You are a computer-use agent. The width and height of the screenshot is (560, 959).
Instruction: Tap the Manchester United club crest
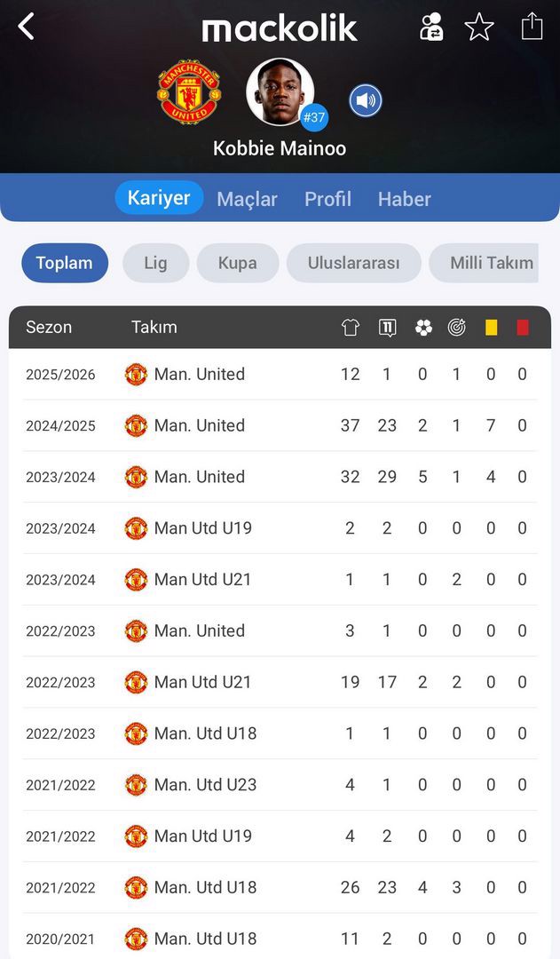click(189, 92)
